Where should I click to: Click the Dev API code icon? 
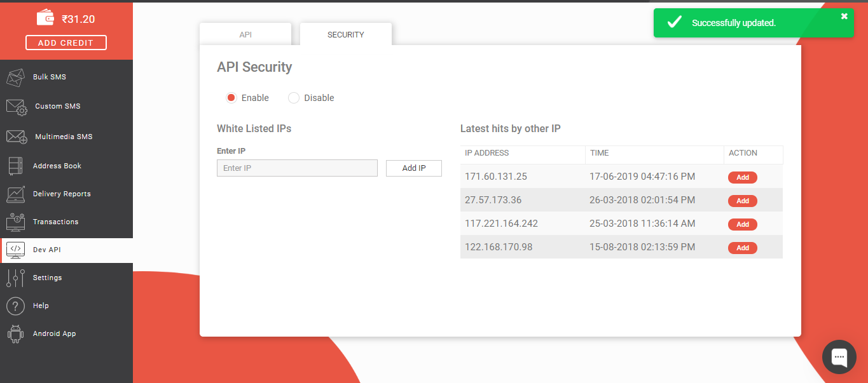(x=15, y=250)
